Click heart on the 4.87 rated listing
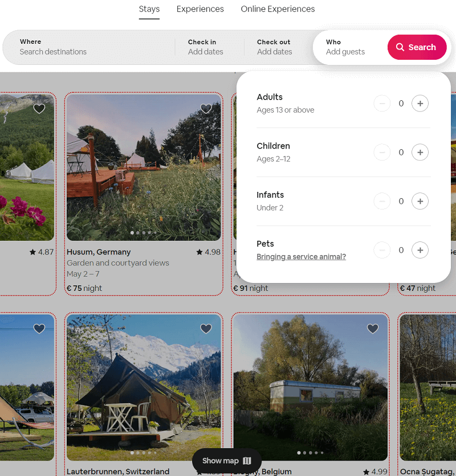The image size is (456, 476). 39,108
